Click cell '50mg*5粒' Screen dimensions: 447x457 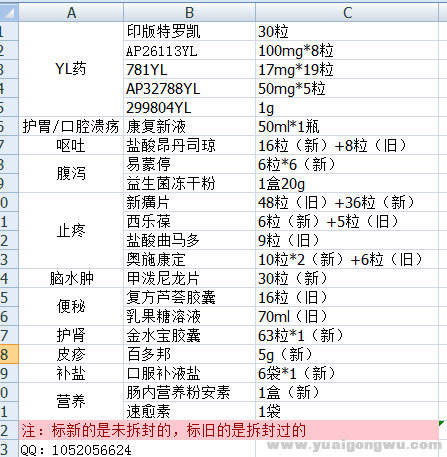(x=347, y=88)
